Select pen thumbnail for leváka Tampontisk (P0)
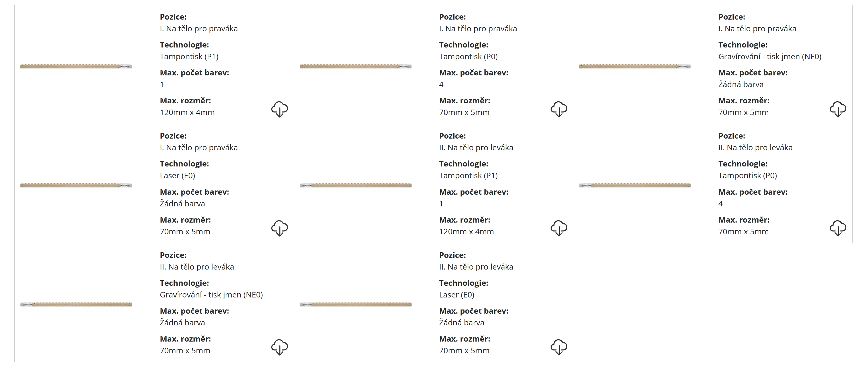The width and height of the screenshot is (868, 376). click(x=635, y=186)
